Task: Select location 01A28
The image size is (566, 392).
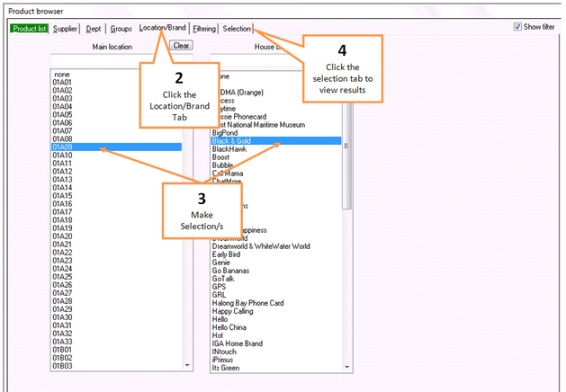Action: pos(116,301)
